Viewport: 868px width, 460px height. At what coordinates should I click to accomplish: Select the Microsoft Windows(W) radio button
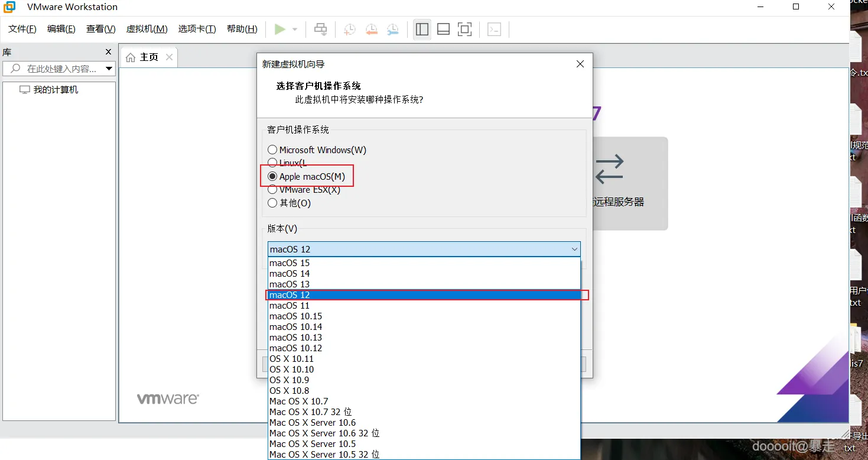click(272, 150)
